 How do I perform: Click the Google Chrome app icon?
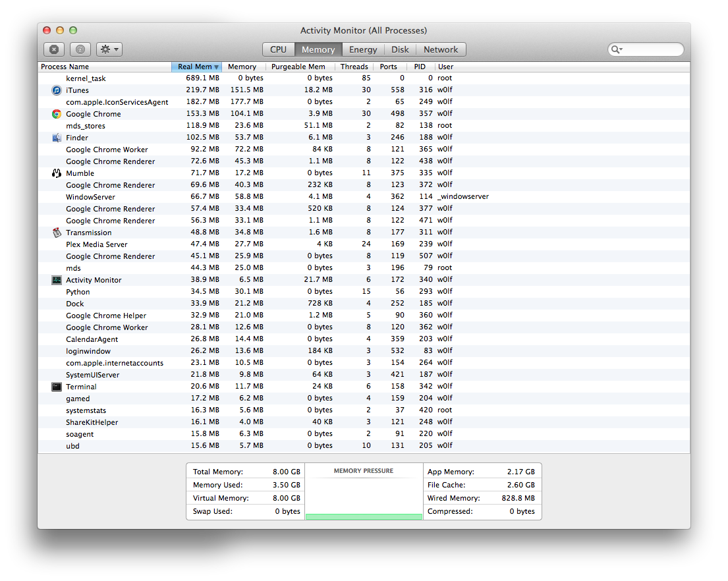tap(57, 114)
